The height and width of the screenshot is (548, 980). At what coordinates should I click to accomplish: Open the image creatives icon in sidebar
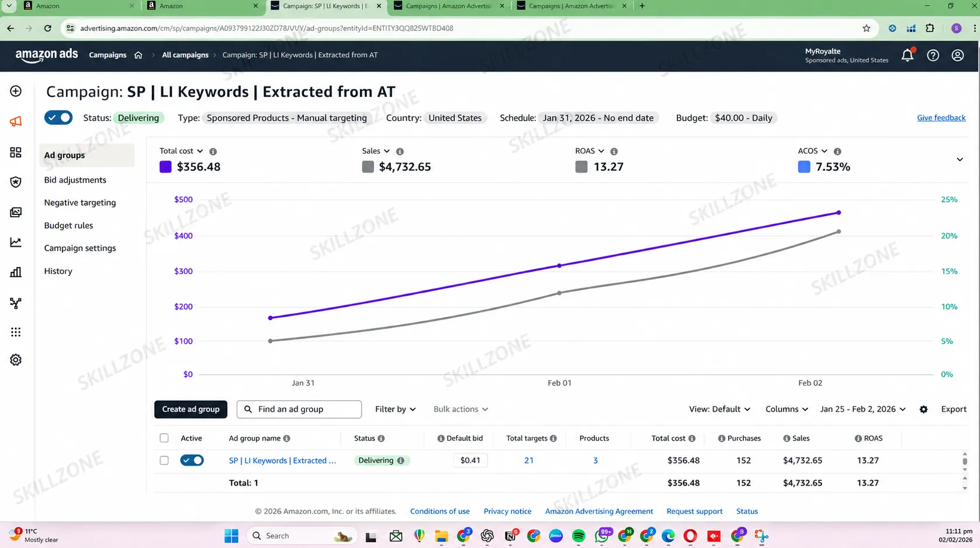[x=16, y=212]
